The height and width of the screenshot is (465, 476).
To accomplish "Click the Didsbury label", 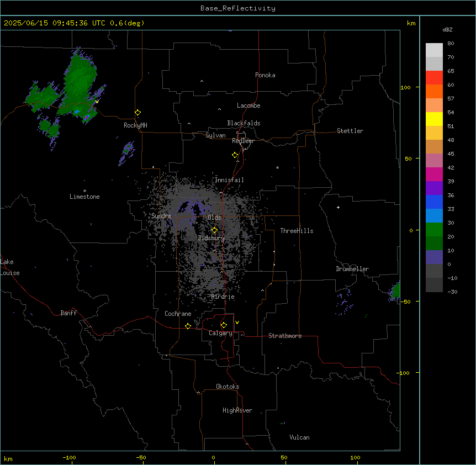I will pyautogui.click(x=211, y=238).
